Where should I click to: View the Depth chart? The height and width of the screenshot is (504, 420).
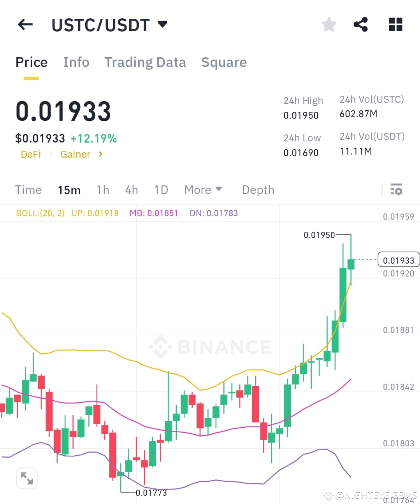pyautogui.click(x=258, y=190)
